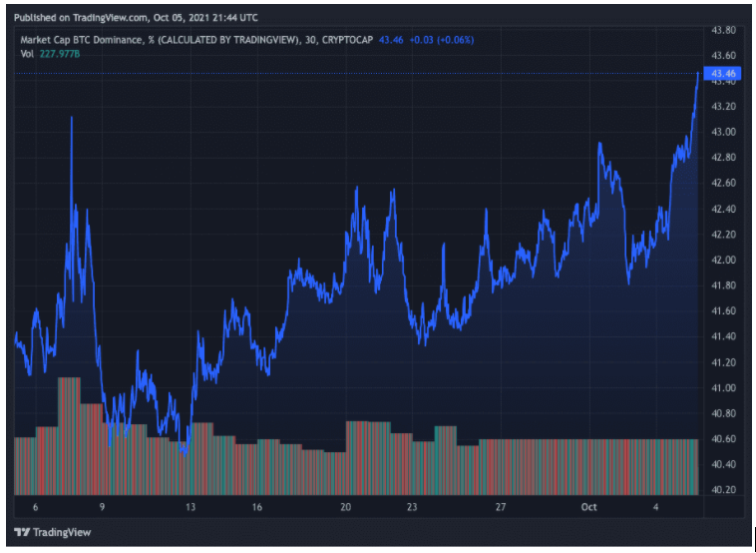Click the 42.80 price axis label
The height and width of the screenshot is (553, 756).
click(723, 158)
